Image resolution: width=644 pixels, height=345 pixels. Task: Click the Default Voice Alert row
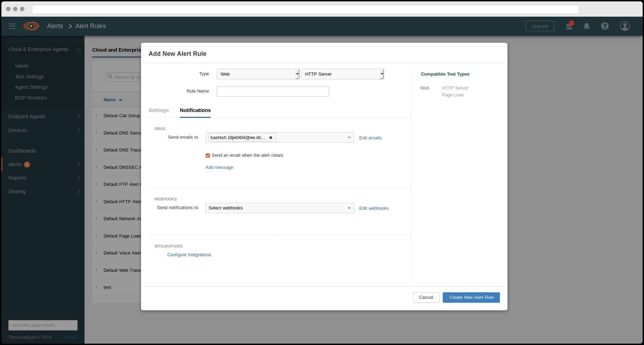click(117, 253)
